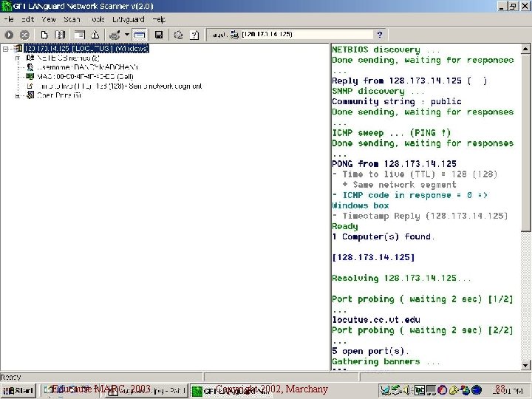Expand the NETBIOS names node
The height and width of the screenshot is (399, 532).
pos(18,58)
